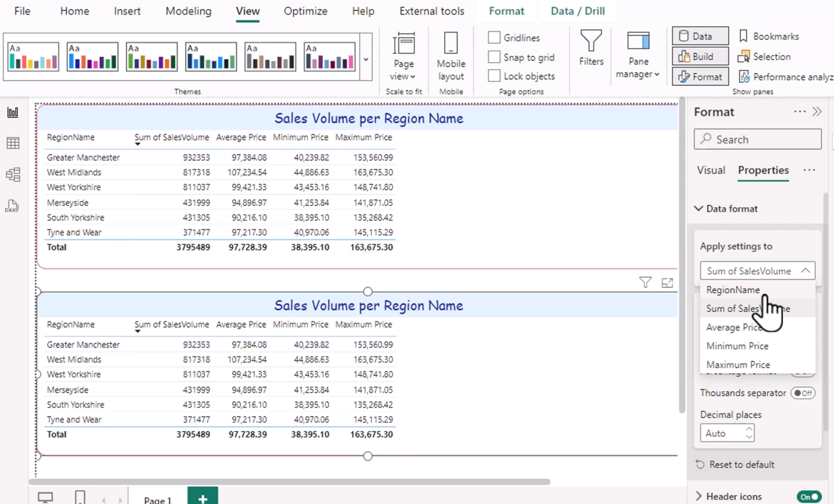Open more options beside Properties tab
Screen dimensions: 834x504
[x=809, y=170]
